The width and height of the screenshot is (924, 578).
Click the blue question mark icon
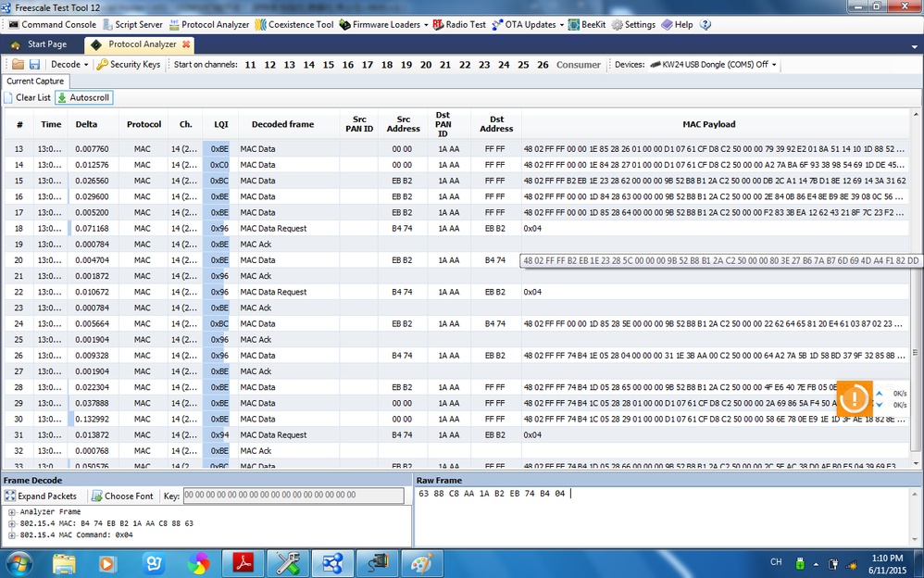(x=705, y=25)
